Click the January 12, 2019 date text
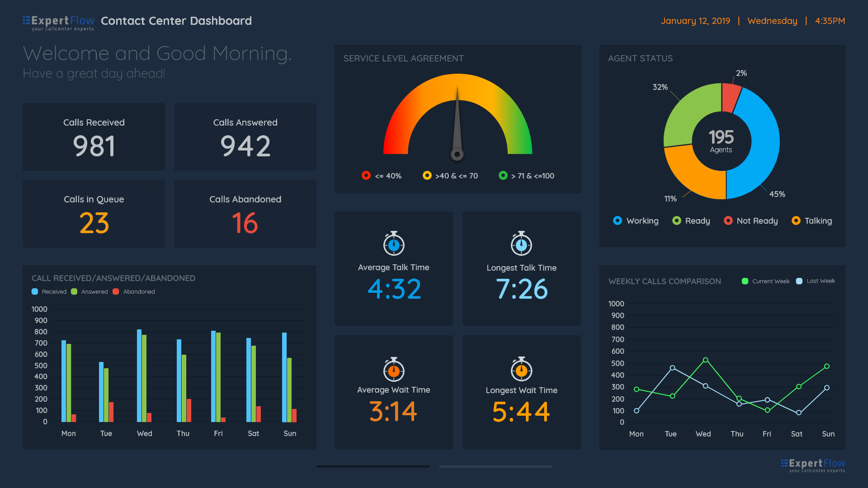868x488 pixels. click(695, 21)
